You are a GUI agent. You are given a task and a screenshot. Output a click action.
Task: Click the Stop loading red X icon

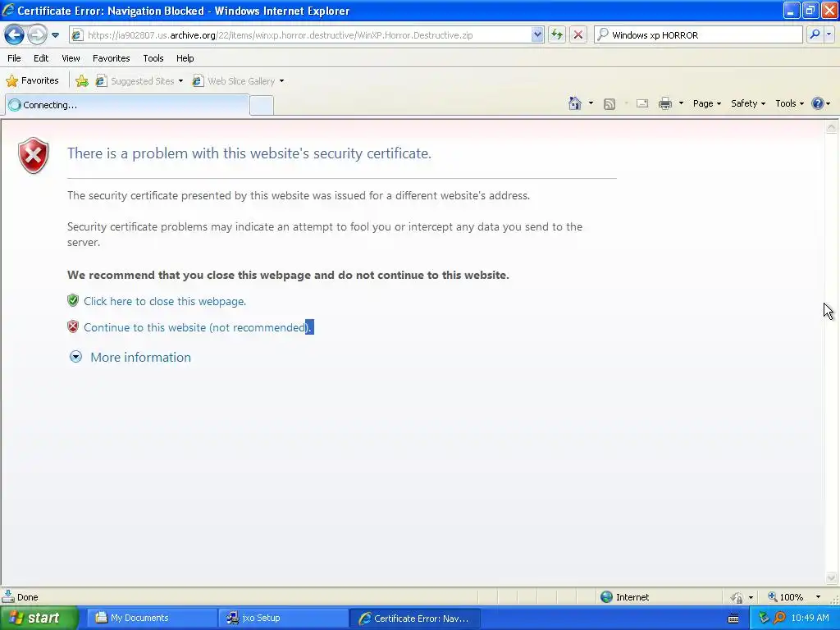578,35
